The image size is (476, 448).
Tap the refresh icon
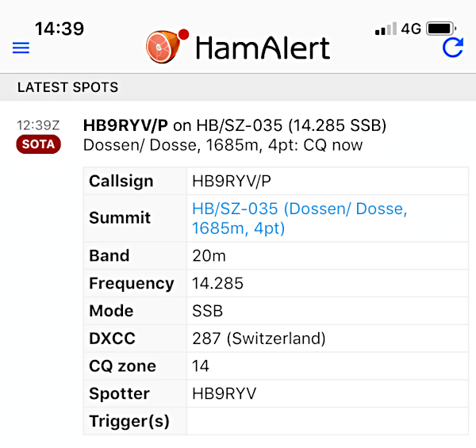click(x=453, y=48)
